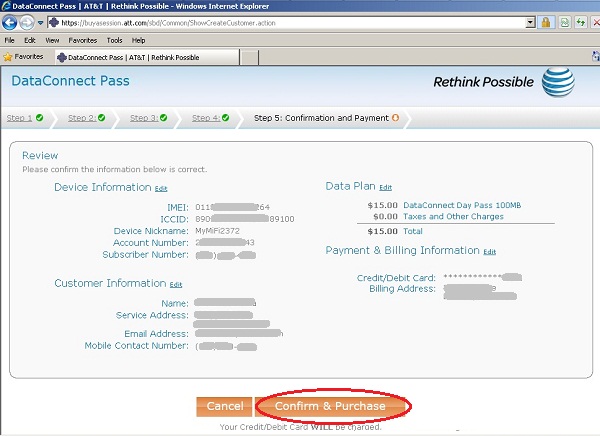Click the browser Forward arrow button
Image resolution: width=600 pixels, height=436 pixels.
pyautogui.click(x=27, y=23)
